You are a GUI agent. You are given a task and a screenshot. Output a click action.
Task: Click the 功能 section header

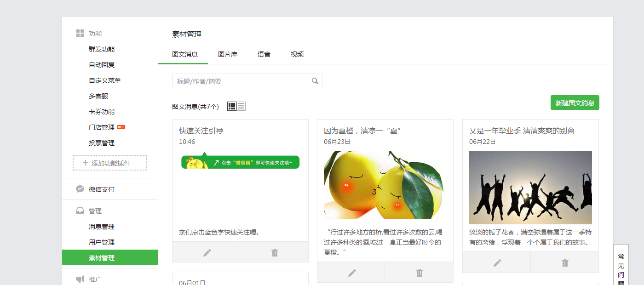(x=95, y=34)
